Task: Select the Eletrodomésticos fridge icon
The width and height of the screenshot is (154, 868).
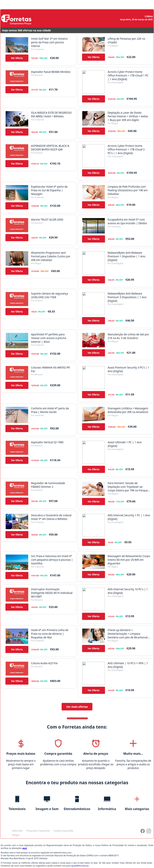Action: [77, 799]
